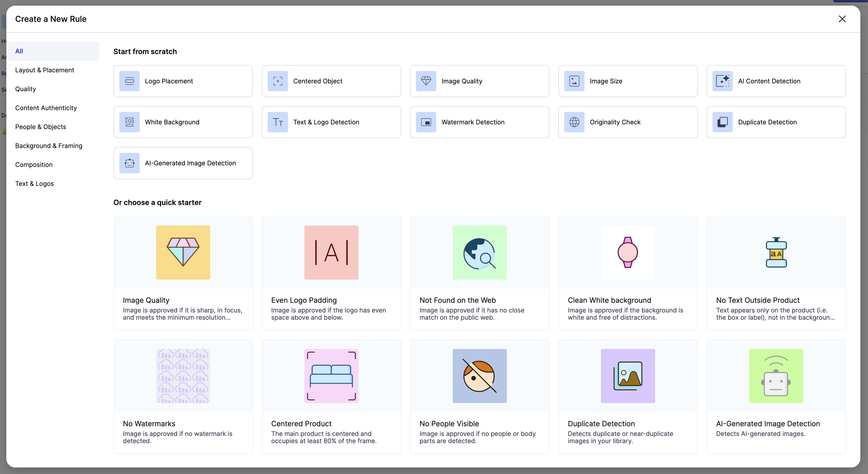Filter by Layout & Placement category
Viewport: 868px width, 474px height.
(x=44, y=70)
